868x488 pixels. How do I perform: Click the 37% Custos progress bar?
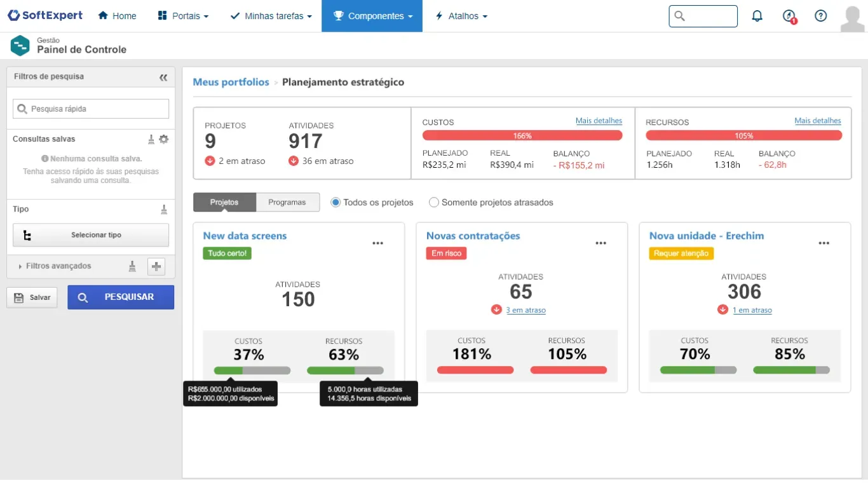[x=252, y=370]
